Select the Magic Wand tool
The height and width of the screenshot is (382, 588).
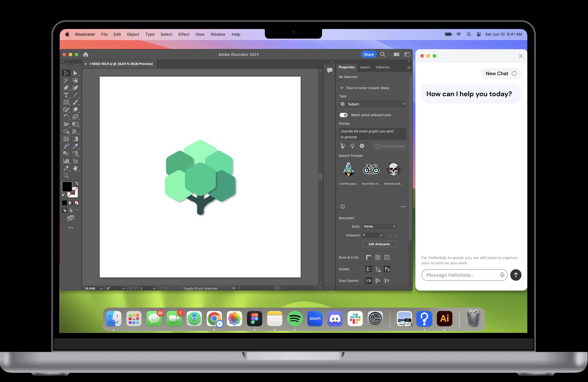[x=66, y=81]
